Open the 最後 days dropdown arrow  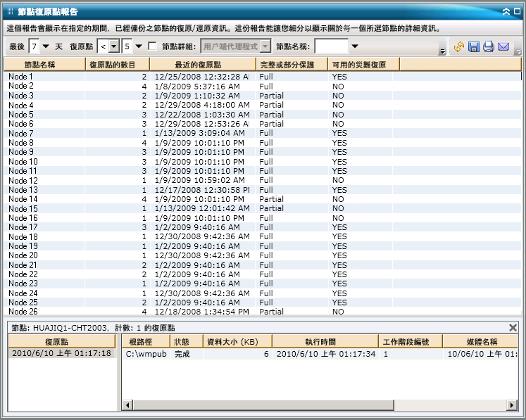pos(46,46)
